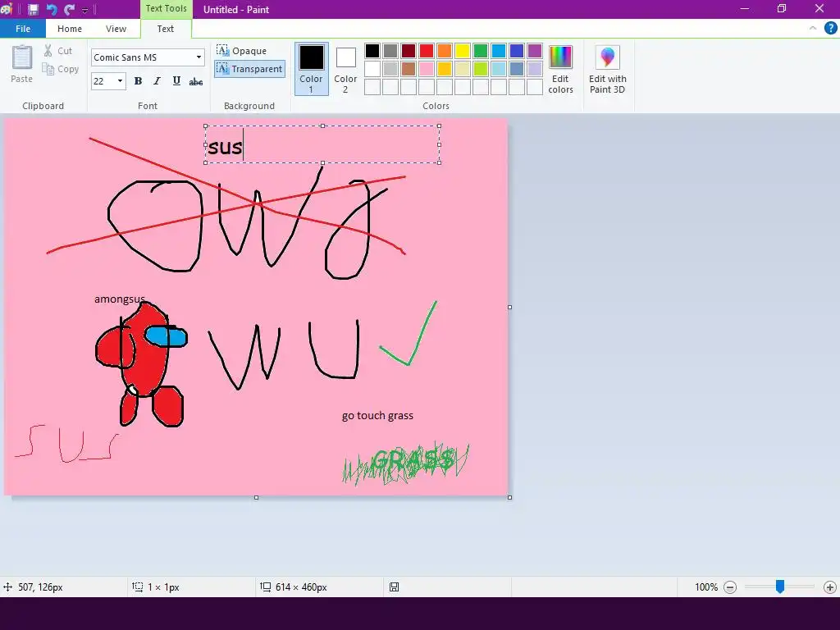840x630 pixels.
Task: Open the font size 22 dropdown
Action: coord(120,81)
